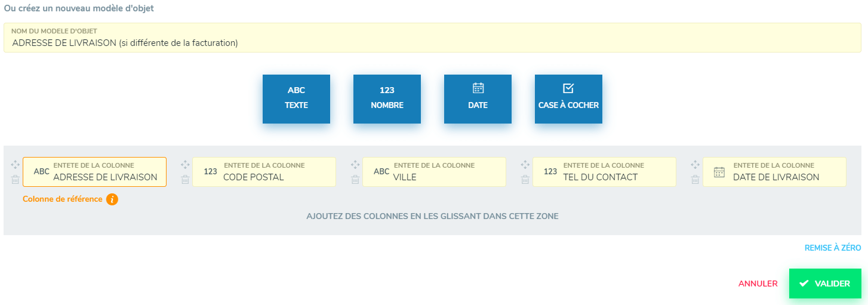Select the NOMBRE column type tile
The height and width of the screenshot is (305, 868).
(387, 99)
